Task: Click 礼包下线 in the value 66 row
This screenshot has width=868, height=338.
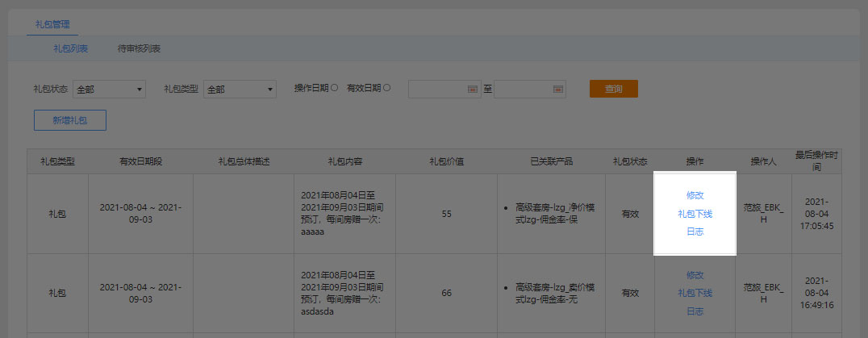Action: tap(695, 293)
